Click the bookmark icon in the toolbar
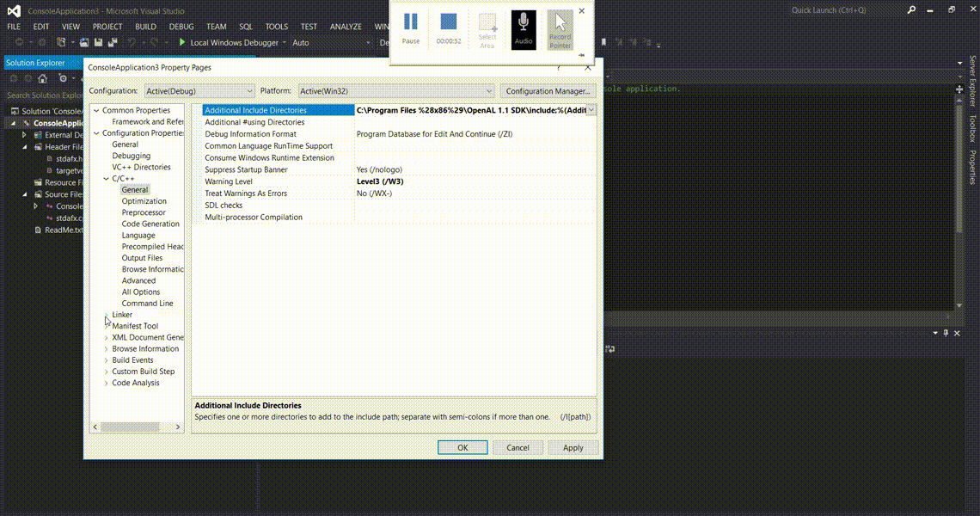980x516 pixels. (603, 42)
